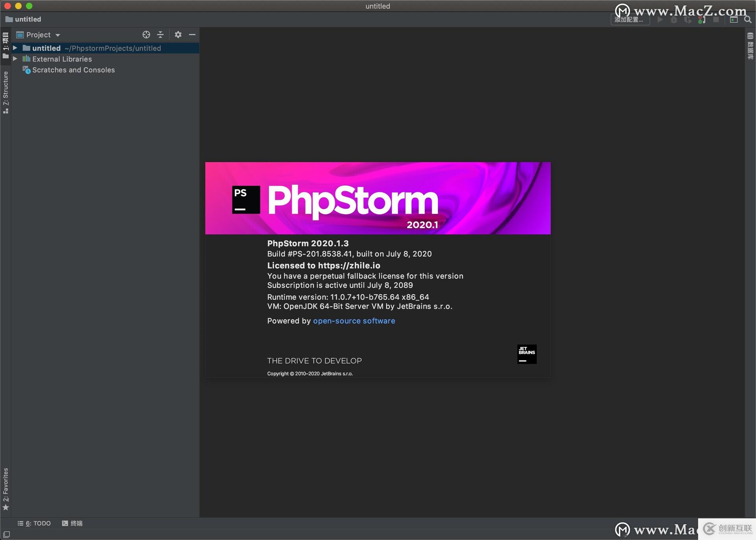Click the locate/select opened file crosshair icon
The image size is (756, 540).
click(146, 35)
